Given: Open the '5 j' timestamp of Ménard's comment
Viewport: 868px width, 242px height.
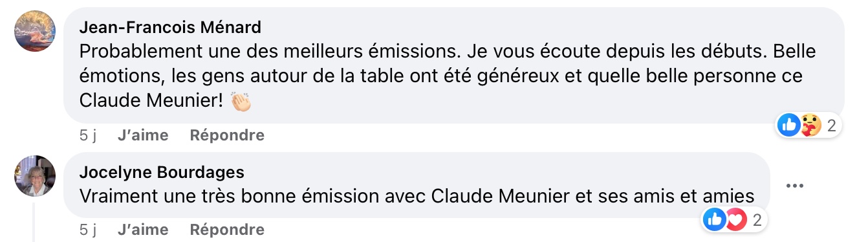Looking at the screenshot, I should tap(88, 135).
